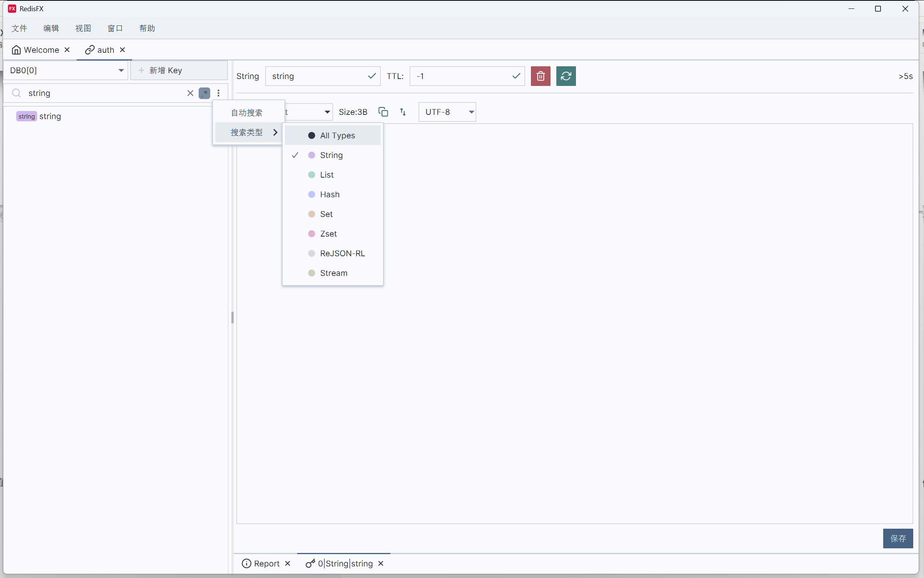Clear the search field with X icon
Screen dimensions: 924x578
[x=190, y=93]
